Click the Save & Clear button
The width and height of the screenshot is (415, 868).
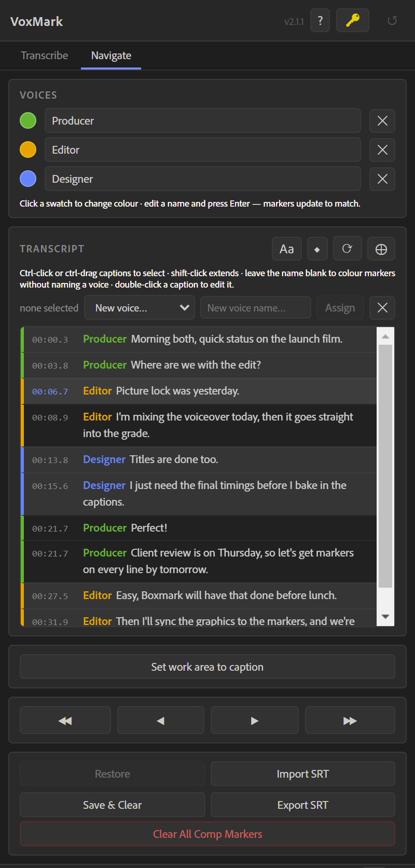tap(113, 805)
